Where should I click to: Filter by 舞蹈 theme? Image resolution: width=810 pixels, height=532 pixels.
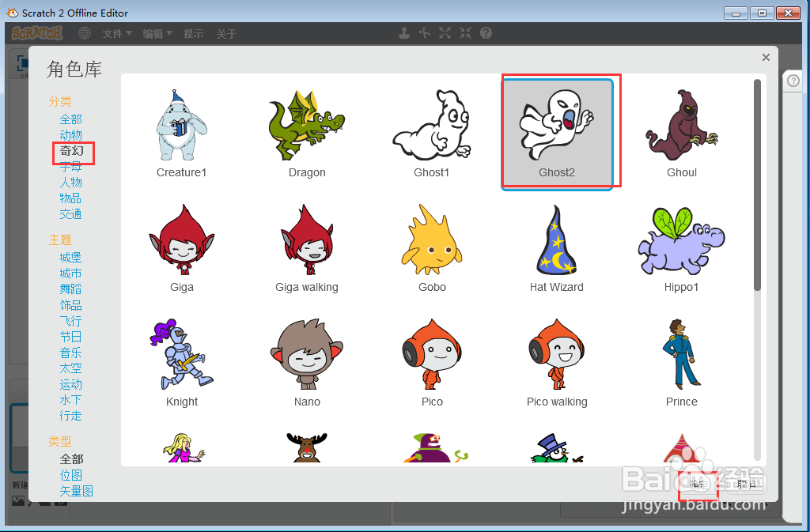(70, 289)
